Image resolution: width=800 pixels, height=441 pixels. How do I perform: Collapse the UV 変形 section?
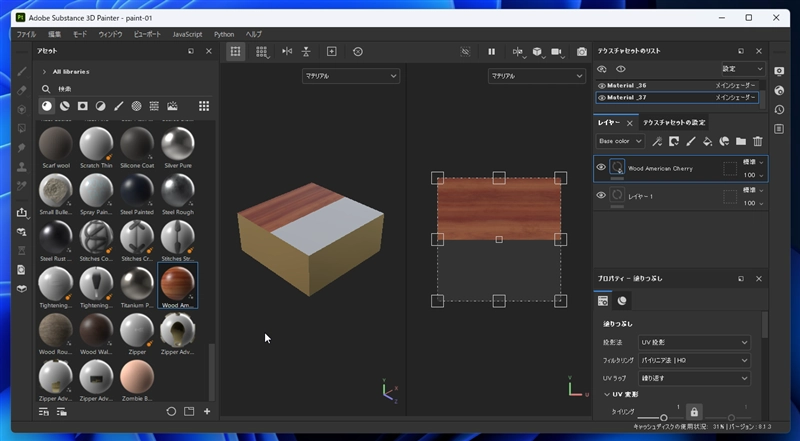tap(607, 395)
